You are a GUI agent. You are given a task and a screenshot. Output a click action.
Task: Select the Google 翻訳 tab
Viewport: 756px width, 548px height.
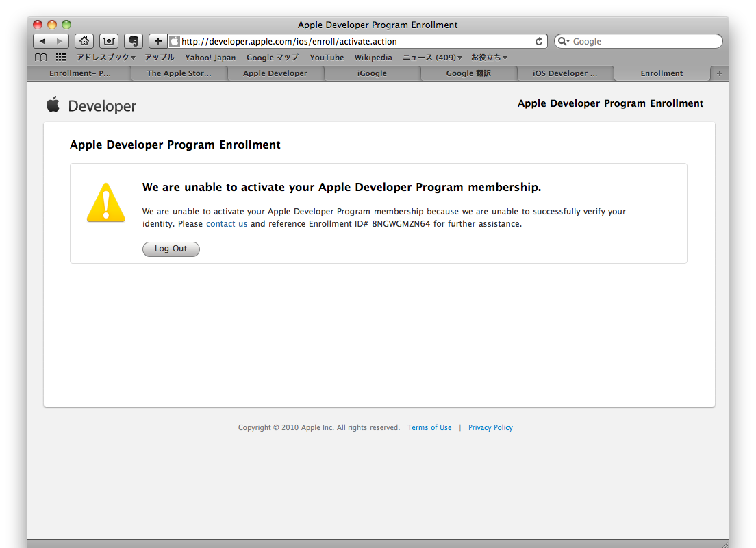coord(468,73)
